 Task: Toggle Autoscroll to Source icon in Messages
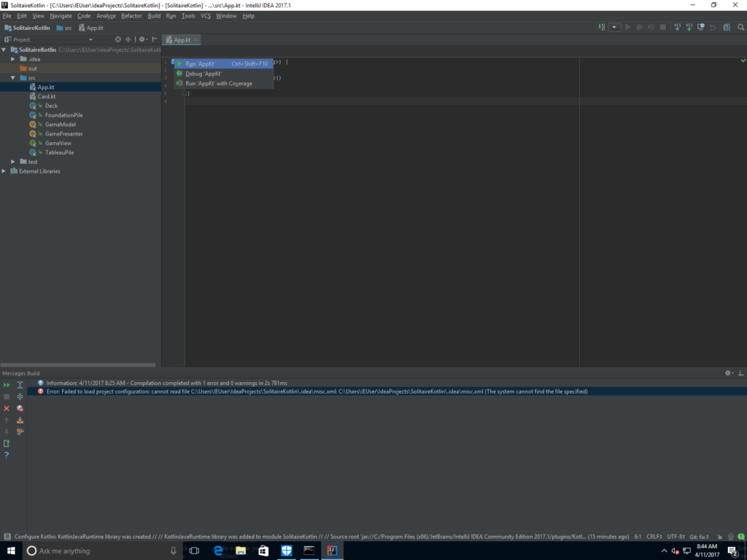[20, 420]
